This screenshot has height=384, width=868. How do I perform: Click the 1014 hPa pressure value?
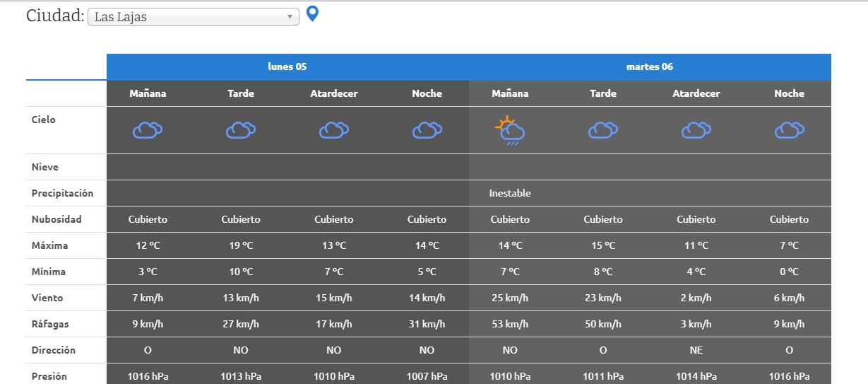[696, 376]
